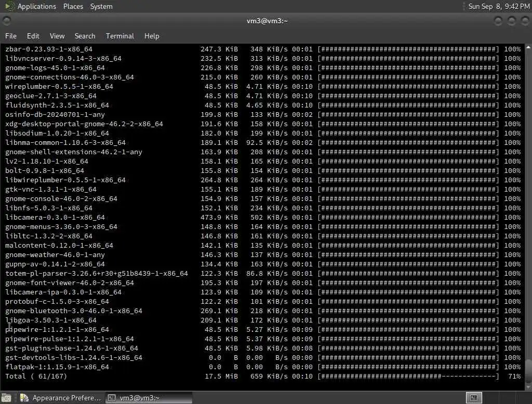Open the terminal View menu
Image resolution: width=532 pixels, height=404 pixels.
pos(57,36)
